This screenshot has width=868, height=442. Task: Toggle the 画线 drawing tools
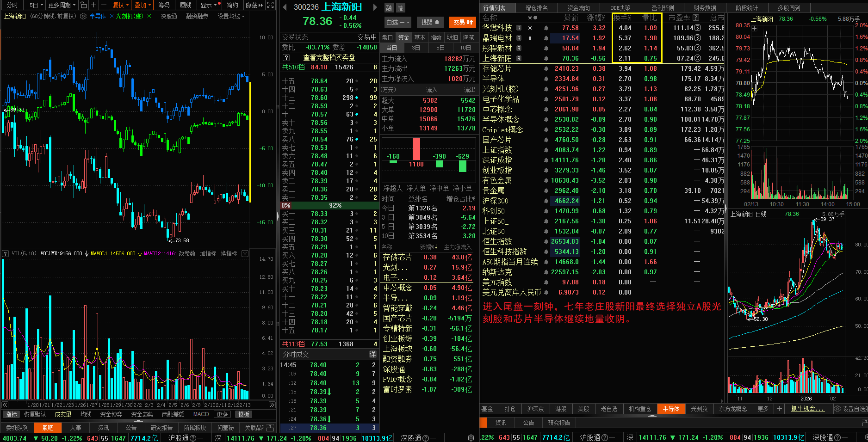coord(186,5)
